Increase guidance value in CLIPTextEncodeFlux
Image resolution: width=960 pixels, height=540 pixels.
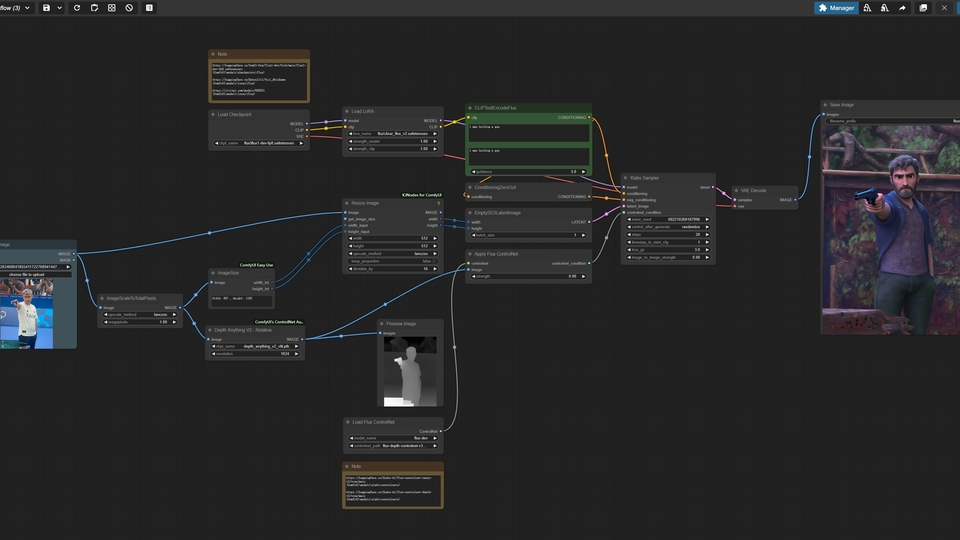[583, 172]
